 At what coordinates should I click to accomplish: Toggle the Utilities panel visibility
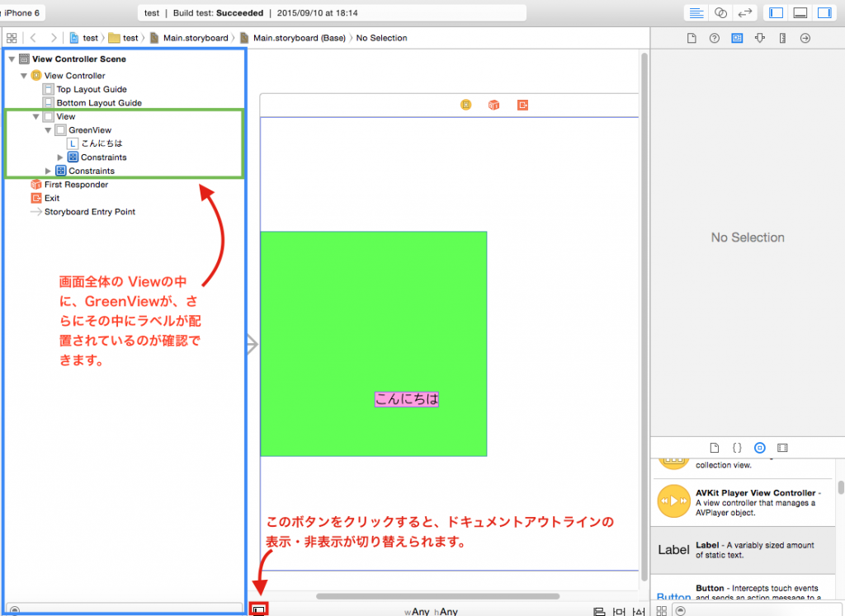(824, 13)
